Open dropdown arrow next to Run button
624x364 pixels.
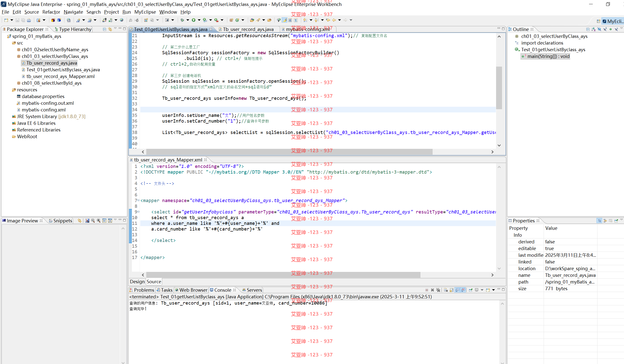click(x=199, y=20)
